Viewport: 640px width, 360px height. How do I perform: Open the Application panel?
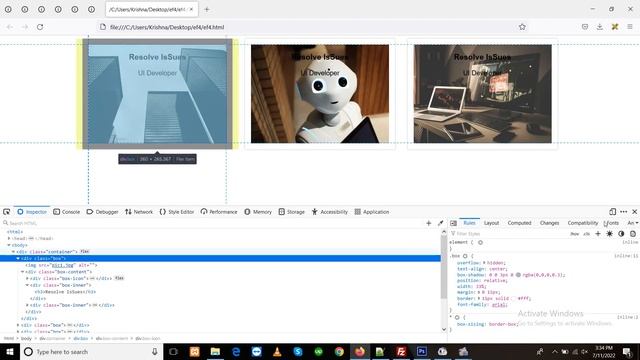pyautogui.click(x=371, y=212)
